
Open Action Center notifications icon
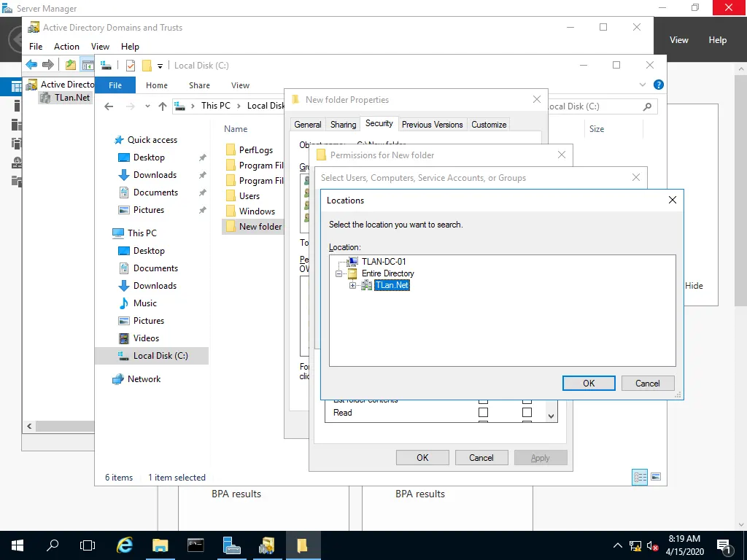click(x=724, y=547)
